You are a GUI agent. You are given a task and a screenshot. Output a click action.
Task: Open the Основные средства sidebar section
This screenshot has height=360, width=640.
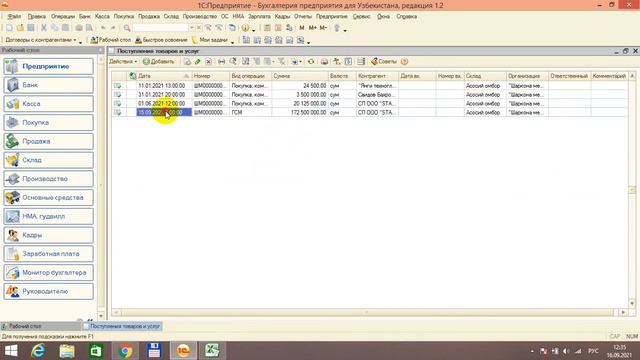click(x=49, y=198)
